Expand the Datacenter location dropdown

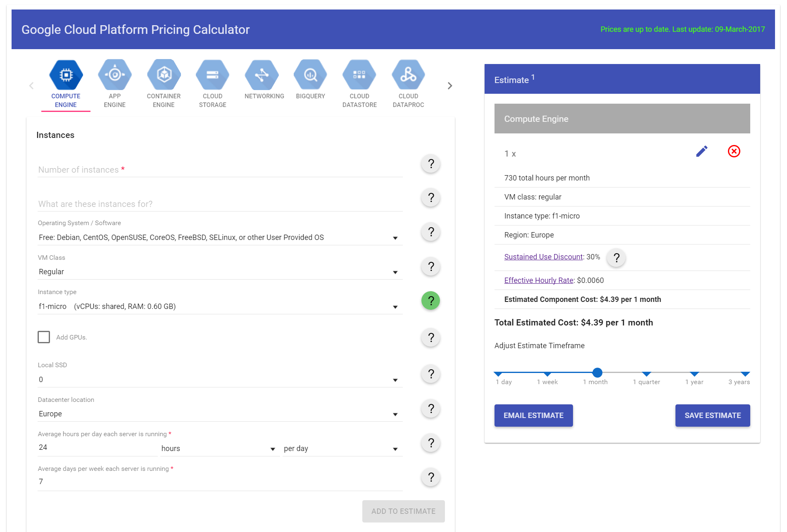(x=220, y=414)
